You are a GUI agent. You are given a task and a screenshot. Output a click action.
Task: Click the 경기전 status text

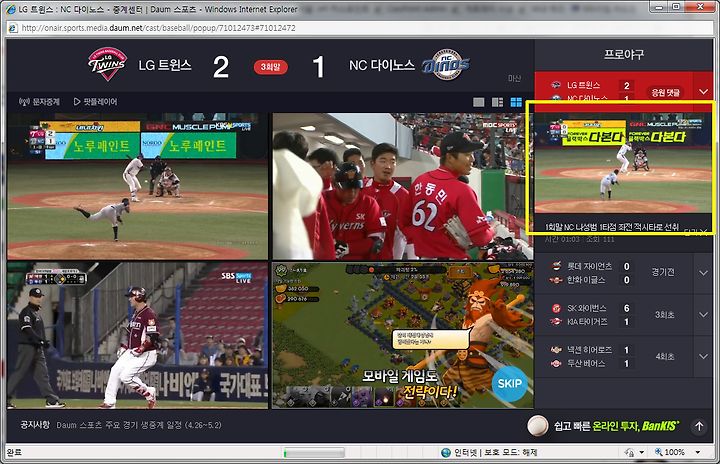pos(663,272)
